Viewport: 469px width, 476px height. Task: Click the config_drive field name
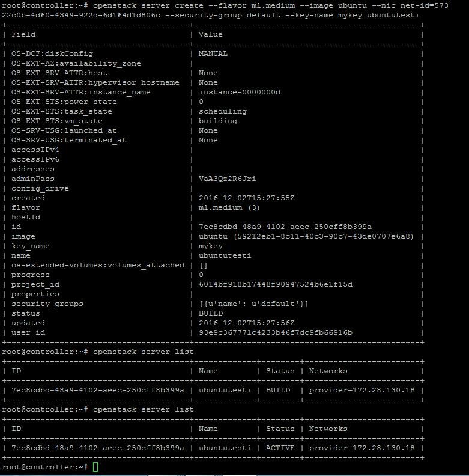(40, 189)
